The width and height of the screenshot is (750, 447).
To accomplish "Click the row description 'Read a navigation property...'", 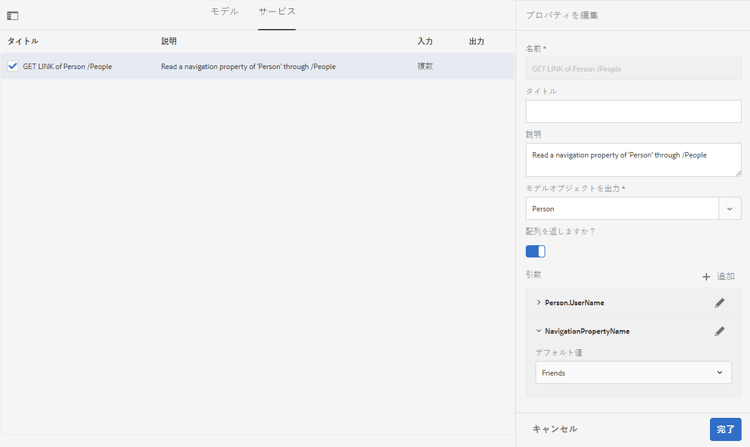I will coord(248,66).
